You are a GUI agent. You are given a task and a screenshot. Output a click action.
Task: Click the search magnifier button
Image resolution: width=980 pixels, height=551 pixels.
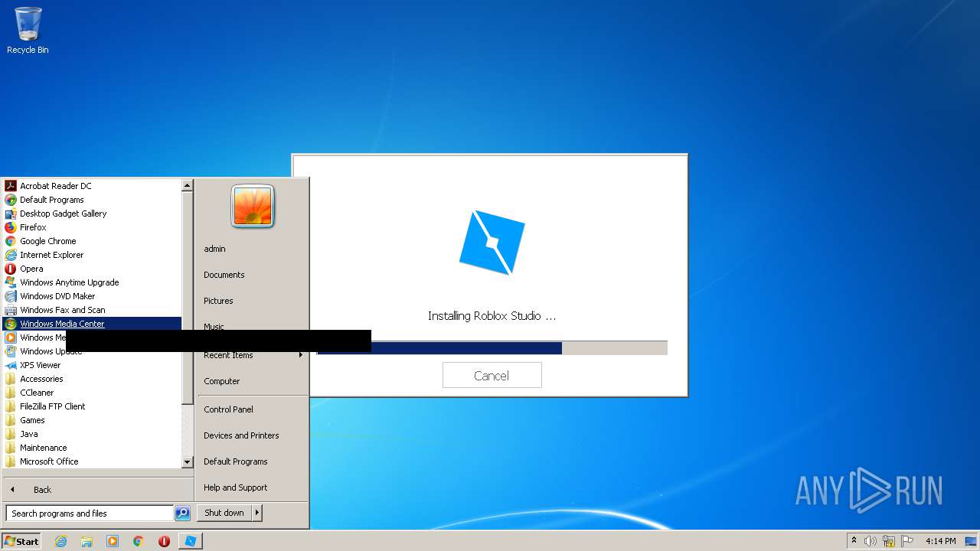182,514
